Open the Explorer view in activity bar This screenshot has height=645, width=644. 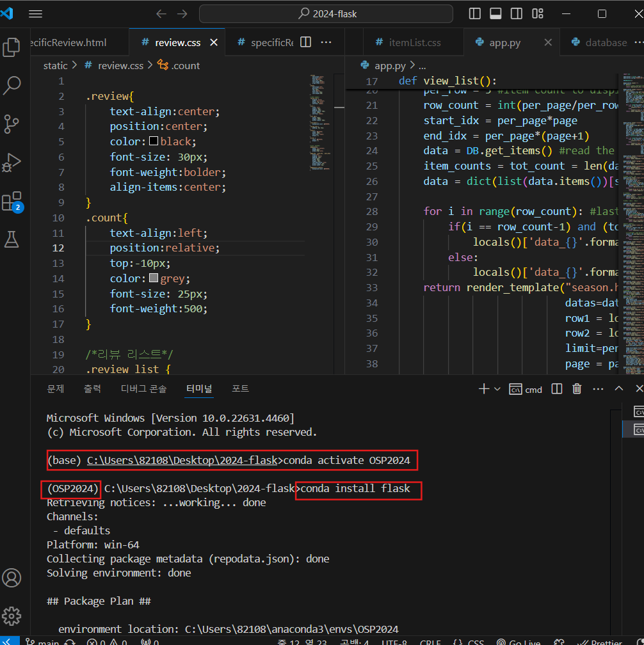coord(12,47)
